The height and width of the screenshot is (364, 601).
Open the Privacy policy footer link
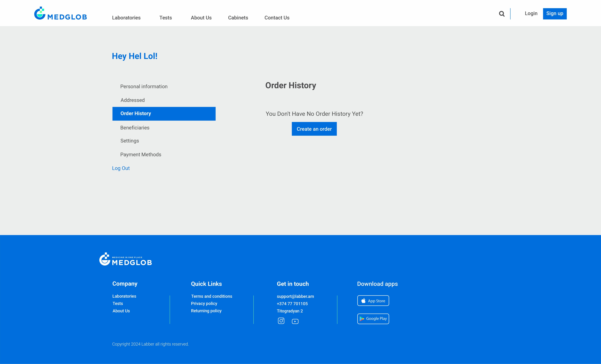coord(204,304)
